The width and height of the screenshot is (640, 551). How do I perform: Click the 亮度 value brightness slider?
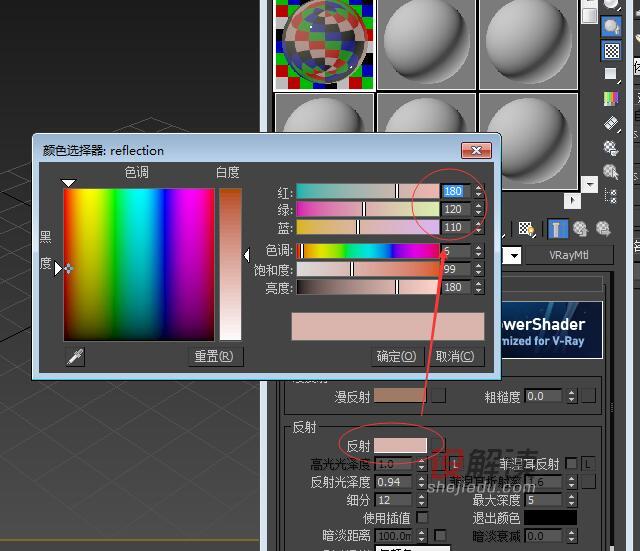tap(368, 287)
